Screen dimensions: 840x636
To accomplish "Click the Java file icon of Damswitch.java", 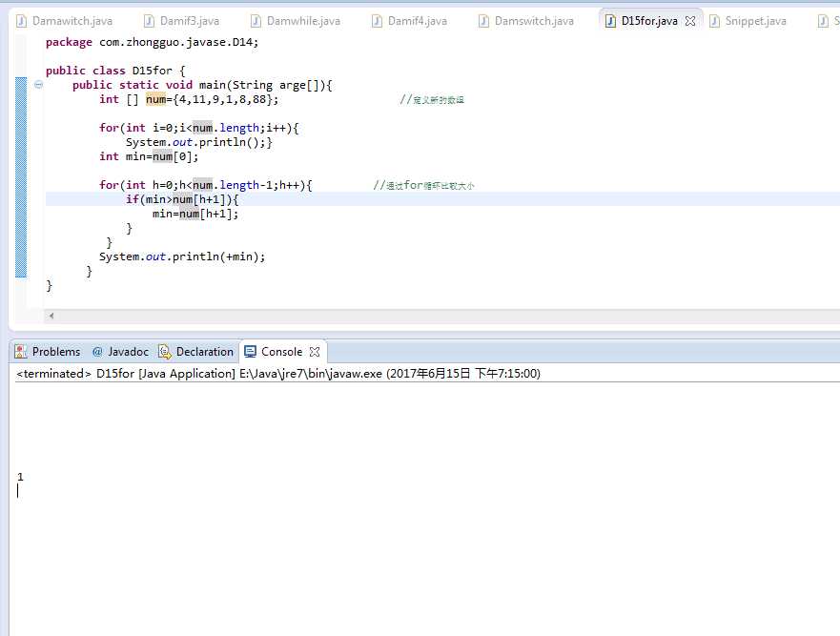I will pos(483,21).
